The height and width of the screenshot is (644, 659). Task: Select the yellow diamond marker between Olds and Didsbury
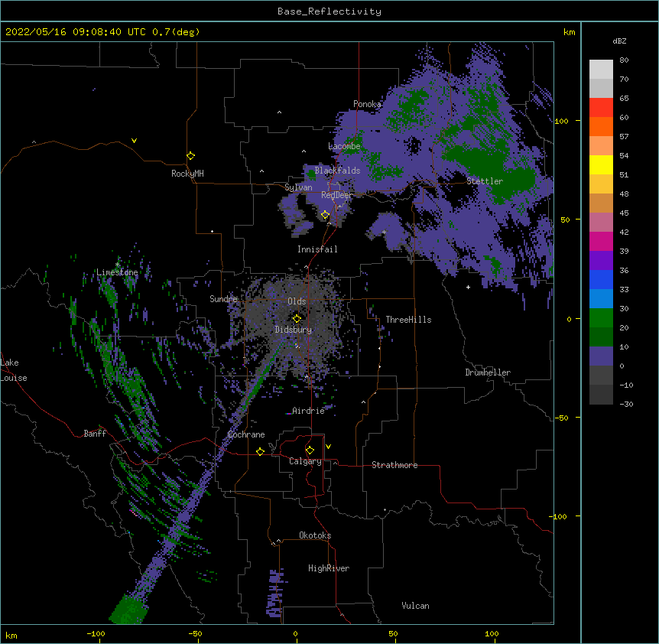[x=297, y=318]
